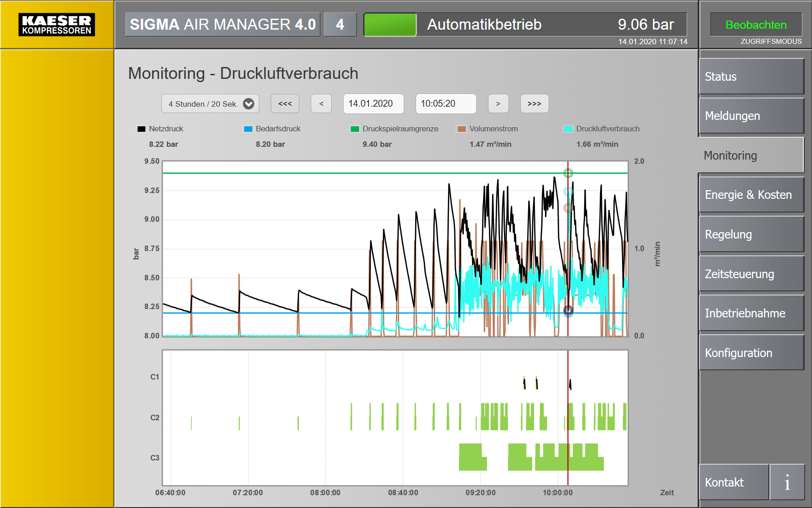Jump far forward with '>>>' button
Screen dimensions: 812x508
534,104
